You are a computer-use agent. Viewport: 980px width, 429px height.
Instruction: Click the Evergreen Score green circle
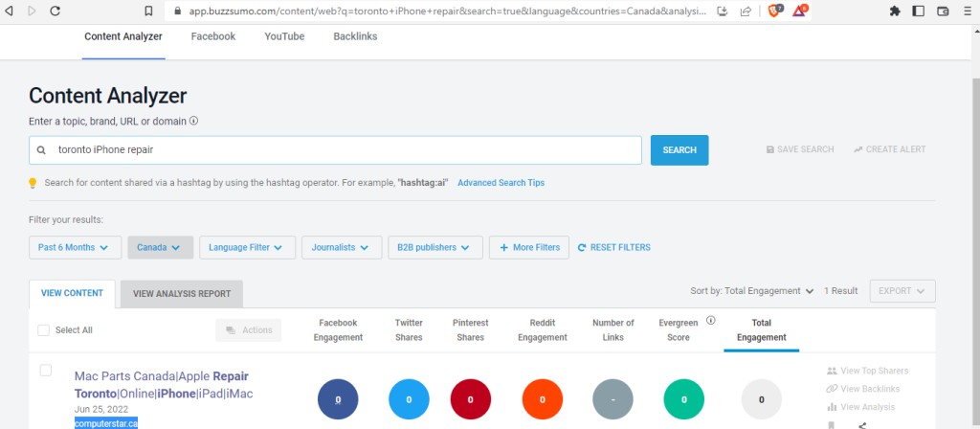pyautogui.click(x=684, y=399)
